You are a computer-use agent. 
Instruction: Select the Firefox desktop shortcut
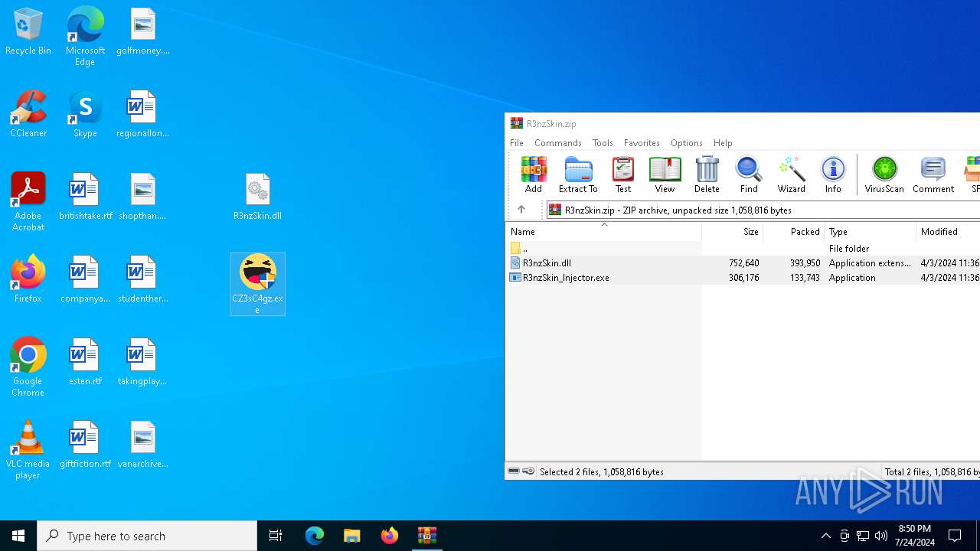click(x=28, y=280)
